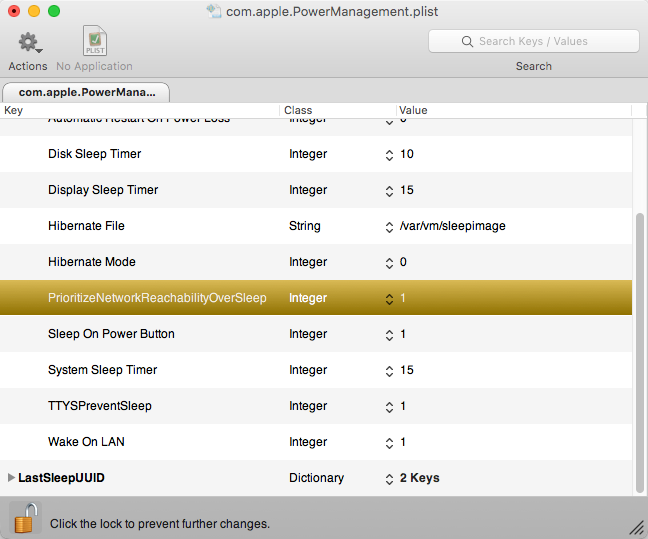Viewport: 648px width, 539px height.
Task: Open class stepper for Disk Sleep Timer
Action: point(389,155)
